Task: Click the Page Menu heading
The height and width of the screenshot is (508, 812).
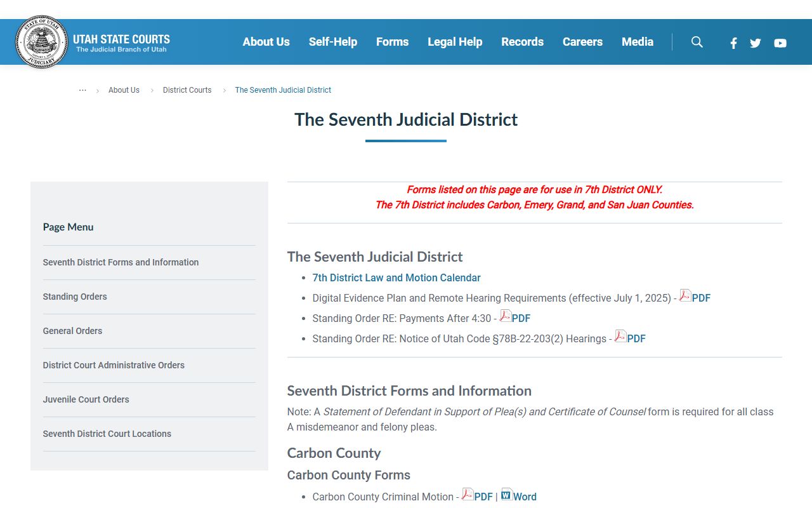Action: [68, 227]
